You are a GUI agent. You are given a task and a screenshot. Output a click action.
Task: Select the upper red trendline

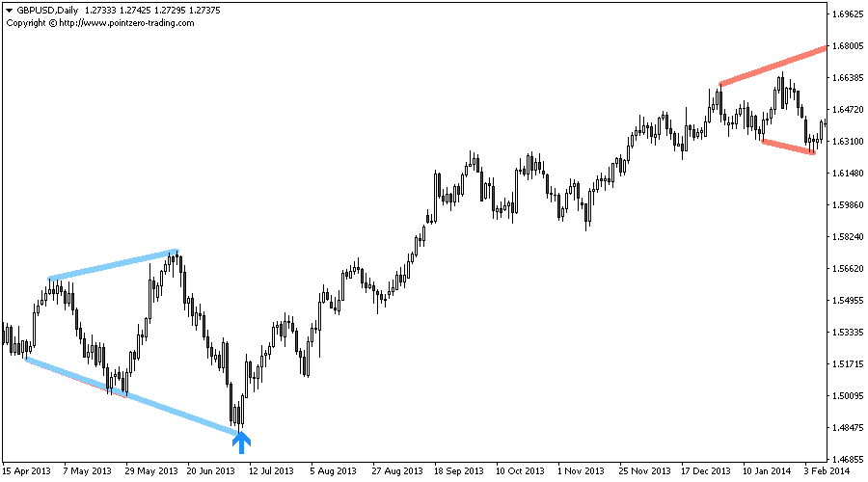click(773, 66)
